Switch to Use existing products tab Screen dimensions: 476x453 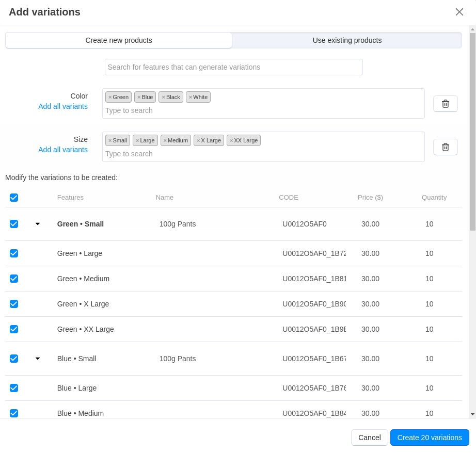347,40
